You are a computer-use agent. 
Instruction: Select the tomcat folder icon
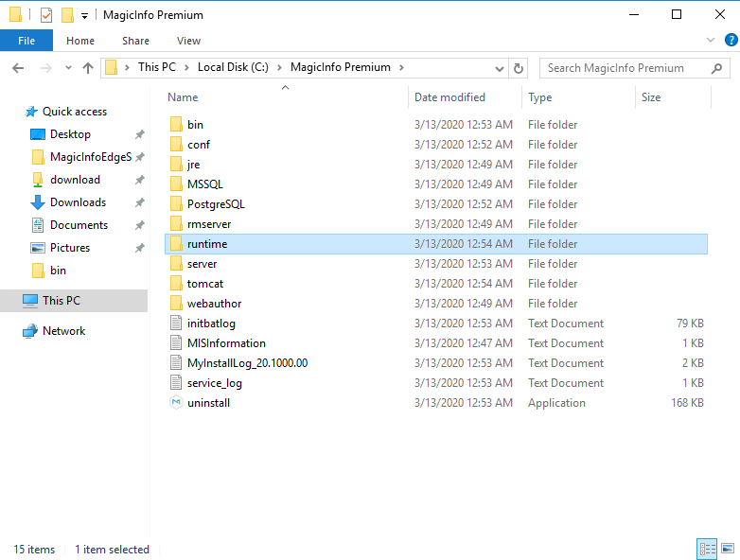[x=176, y=283]
